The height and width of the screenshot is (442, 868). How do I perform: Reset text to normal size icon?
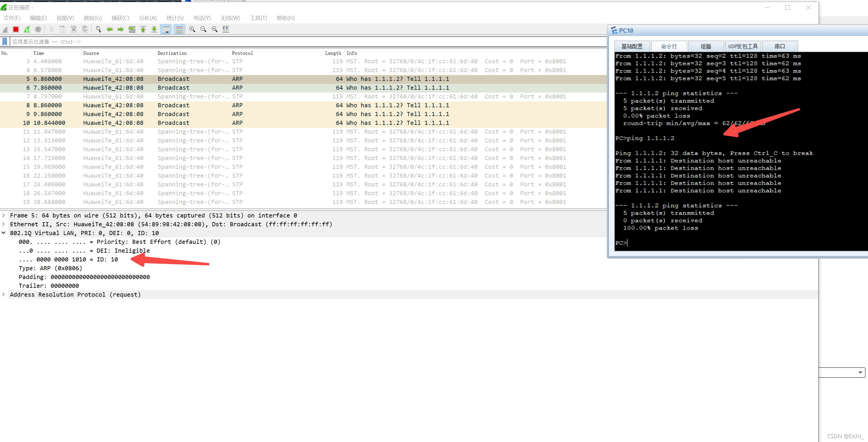coord(215,29)
